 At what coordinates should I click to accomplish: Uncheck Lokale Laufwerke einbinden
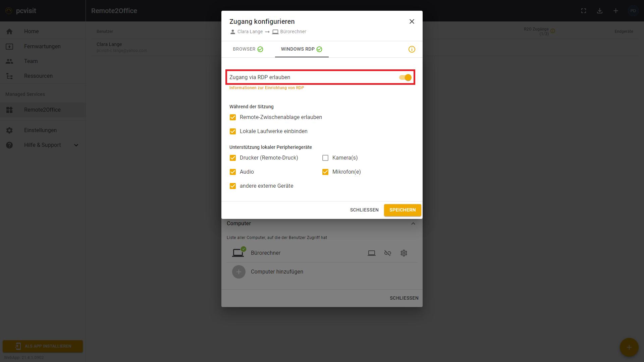coord(232,131)
